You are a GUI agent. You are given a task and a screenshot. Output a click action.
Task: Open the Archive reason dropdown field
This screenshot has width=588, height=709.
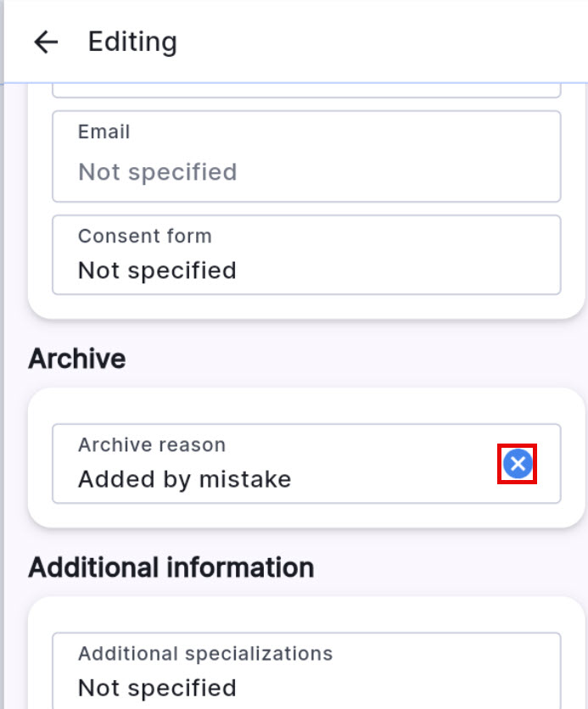(x=280, y=464)
